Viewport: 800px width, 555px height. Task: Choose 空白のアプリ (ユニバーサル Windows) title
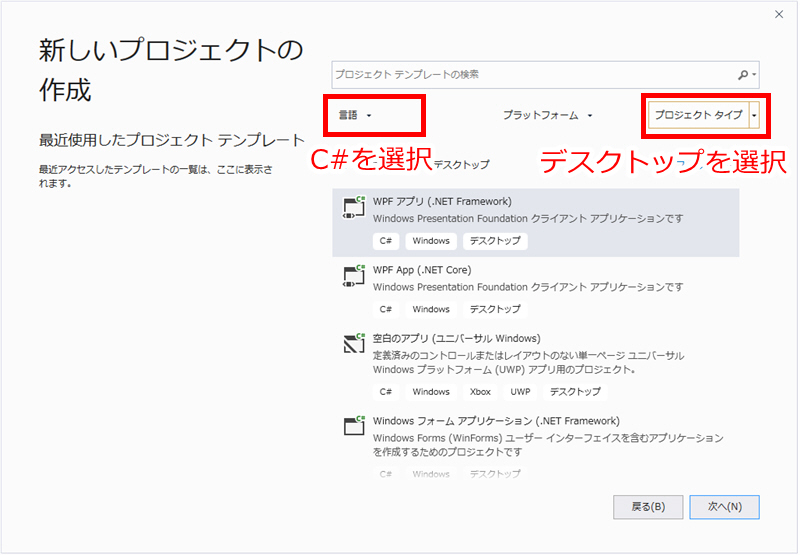(457, 338)
